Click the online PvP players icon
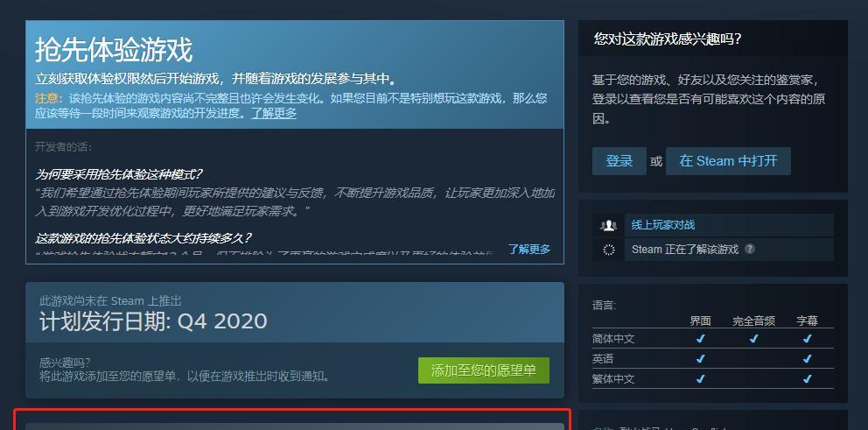Screen dimensions: 868x430 (x=608, y=225)
